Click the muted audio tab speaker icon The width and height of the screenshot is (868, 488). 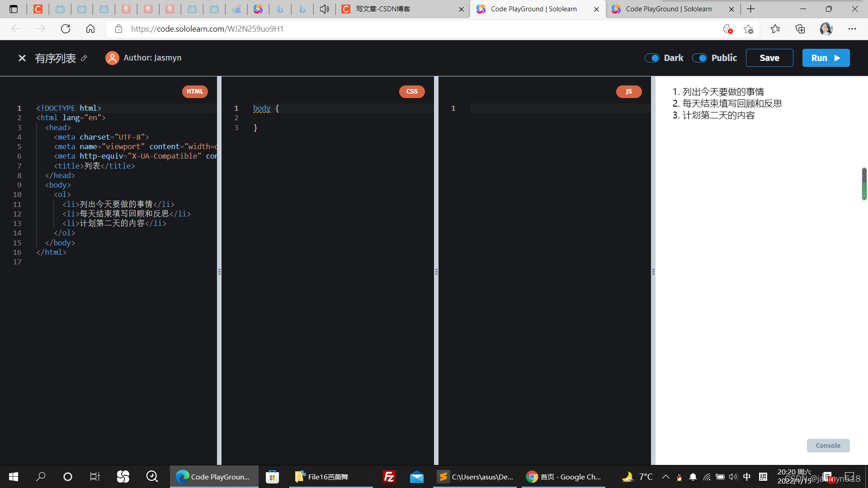[324, 9]
